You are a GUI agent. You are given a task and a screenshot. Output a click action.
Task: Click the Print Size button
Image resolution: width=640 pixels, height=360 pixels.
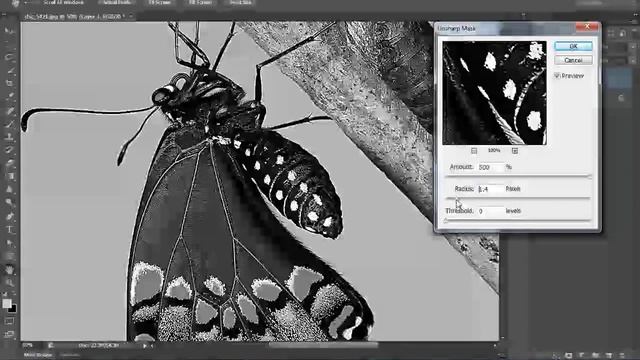240,2
